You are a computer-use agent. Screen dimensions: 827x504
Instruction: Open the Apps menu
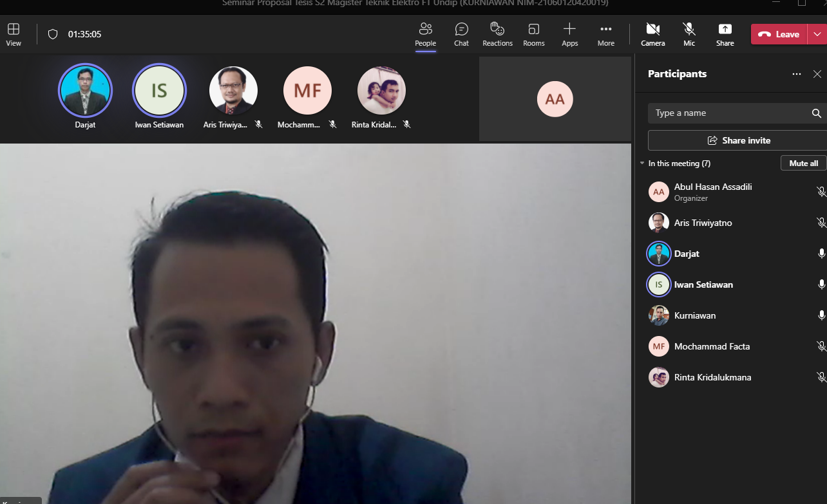569,34
